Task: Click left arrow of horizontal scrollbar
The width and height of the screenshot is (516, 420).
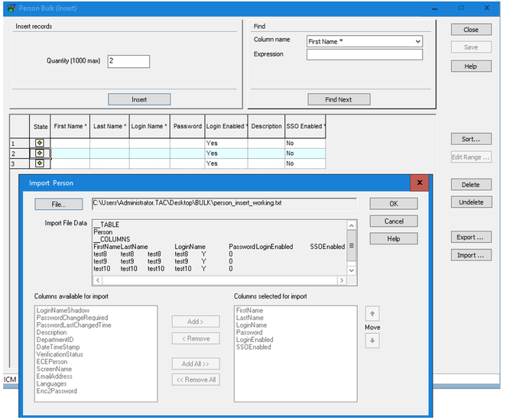Action: tap(98, 280)
